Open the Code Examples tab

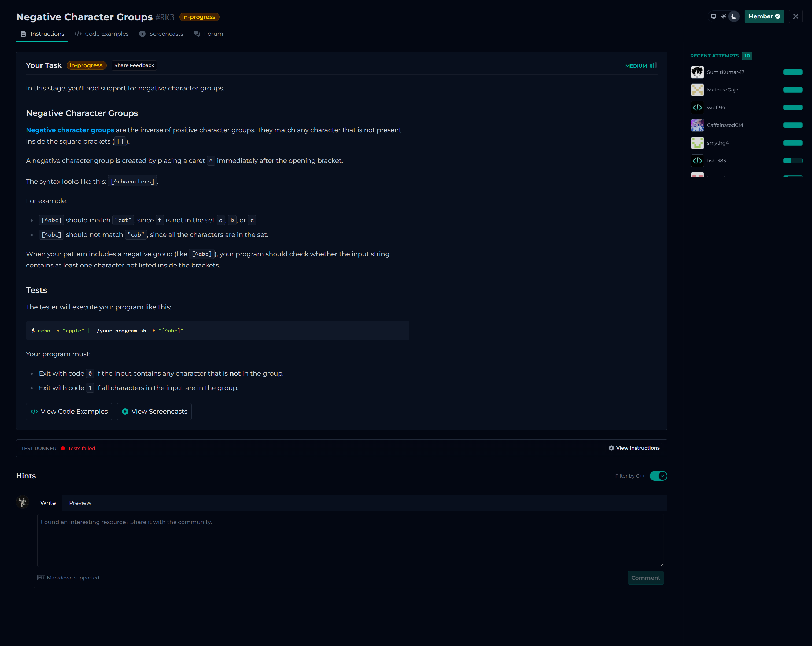pyautogui.click(x=102, y=34)
